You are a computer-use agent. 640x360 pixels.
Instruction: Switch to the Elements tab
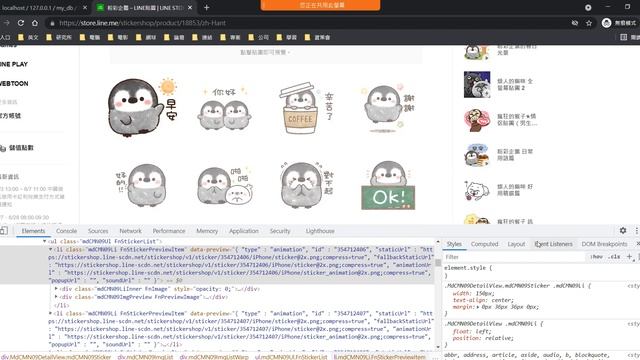coord(33,231)
